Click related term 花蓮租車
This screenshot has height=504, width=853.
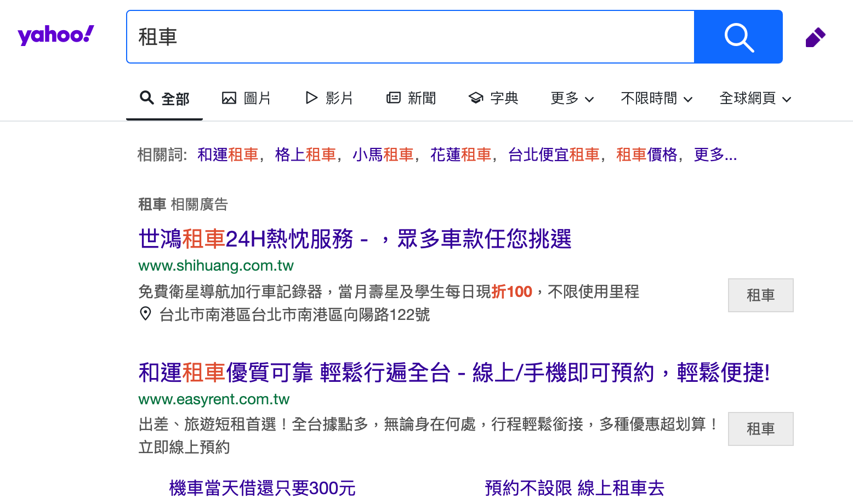point(461,155)
